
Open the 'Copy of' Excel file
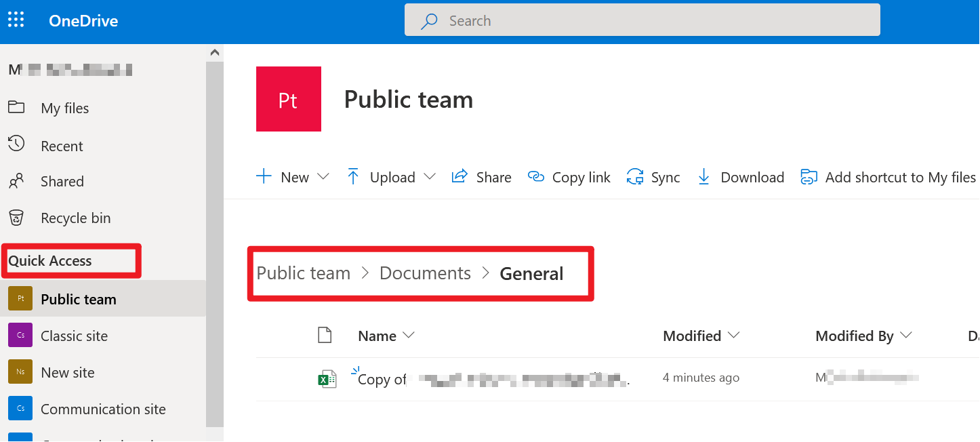(x=494, y=379)
